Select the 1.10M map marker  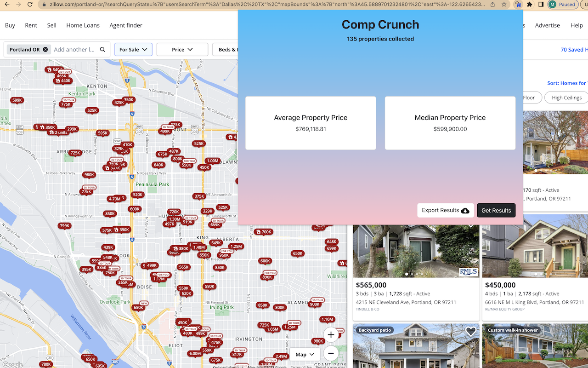327,319
